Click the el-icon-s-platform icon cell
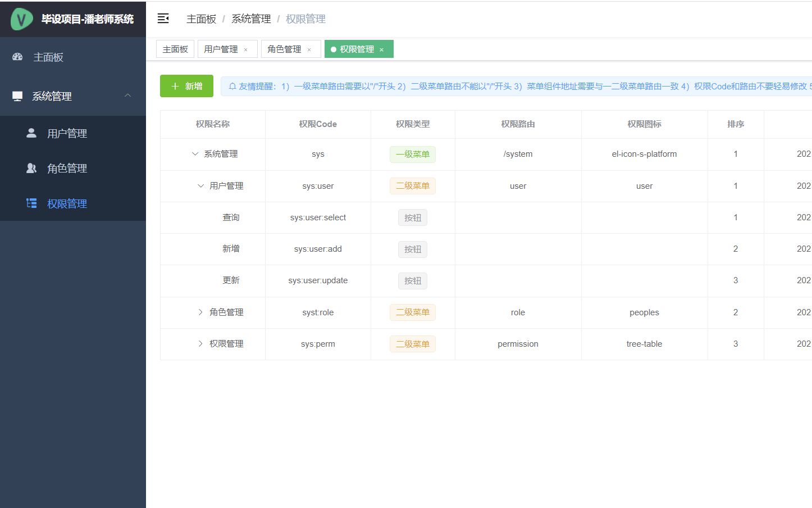This screenshot has width=812, height=508. click(644, 154)
